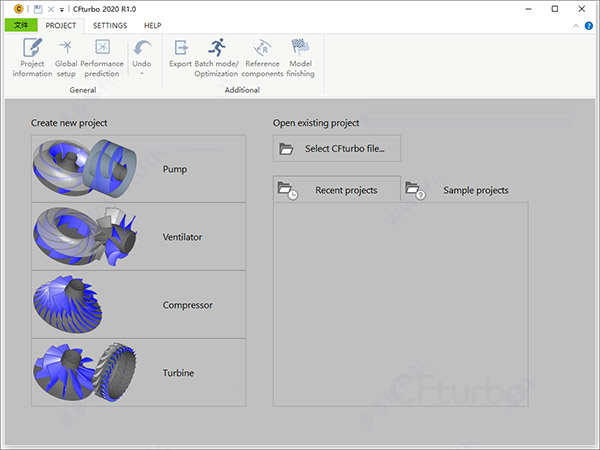
Task: Click the Select CFturbo file button
Action: click(336, 149)
